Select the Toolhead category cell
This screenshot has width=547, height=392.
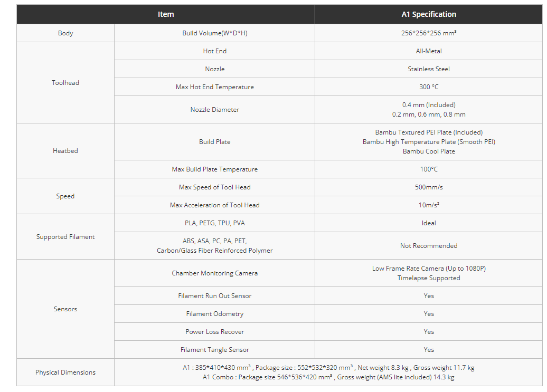pyautogui.click(x=65, y=83)
